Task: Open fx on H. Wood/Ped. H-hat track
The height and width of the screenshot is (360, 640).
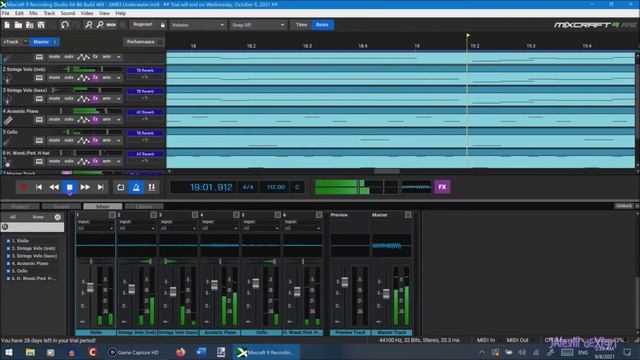Action: (x=95, y=161)
